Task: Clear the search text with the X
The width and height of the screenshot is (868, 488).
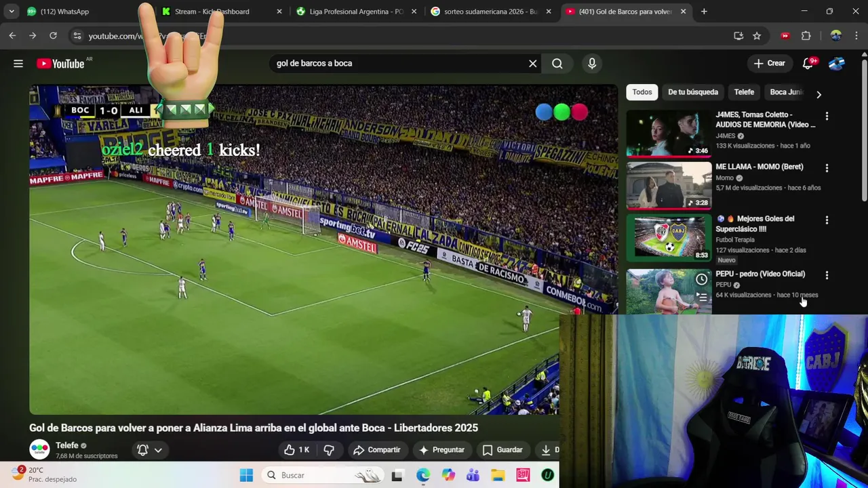Action: (533, 64)
